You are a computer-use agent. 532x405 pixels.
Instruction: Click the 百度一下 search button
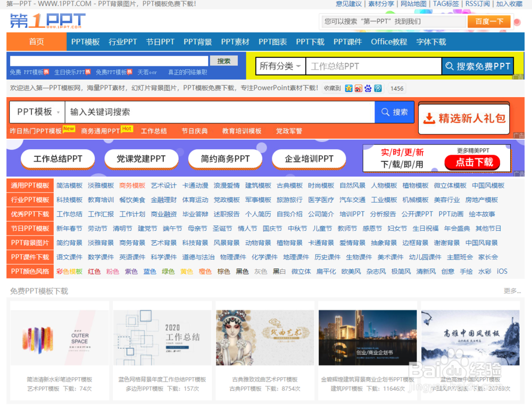tap(489, 22)
